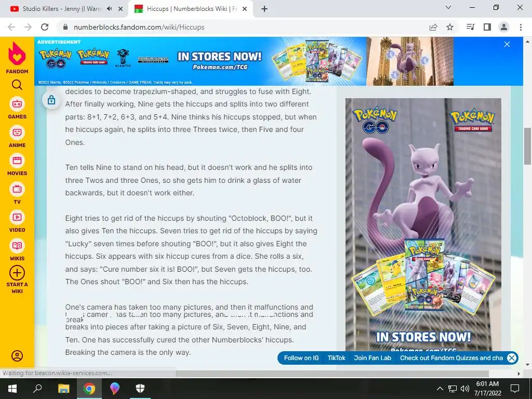
Task: Click TikTok link in bottom bar
Action: point(336,358)
